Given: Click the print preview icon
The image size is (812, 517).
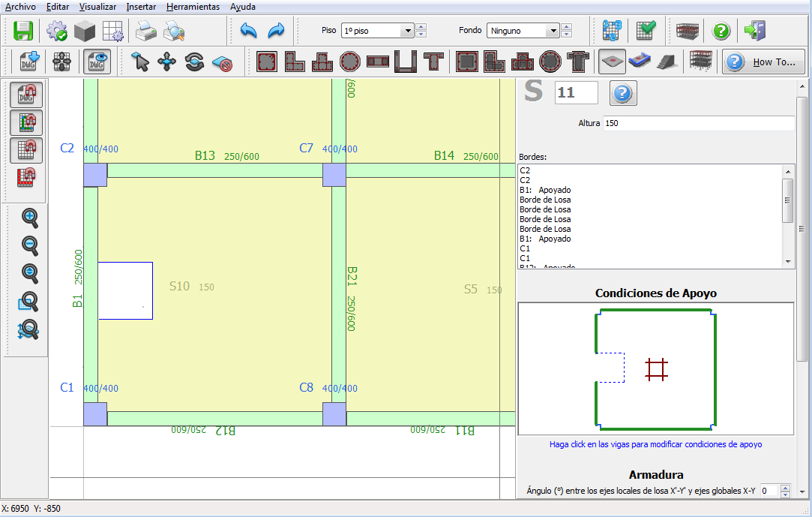Looking at the screenshot, I should [174, 31].
